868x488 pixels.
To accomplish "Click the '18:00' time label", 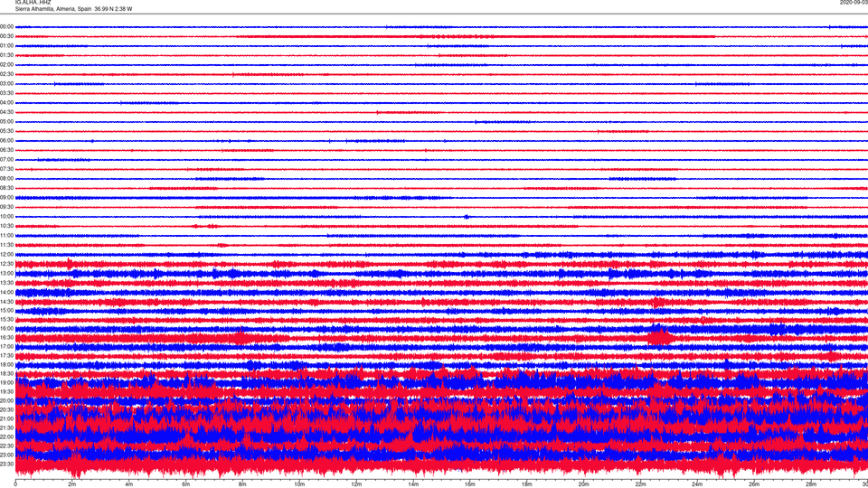I will click(6, 364).
